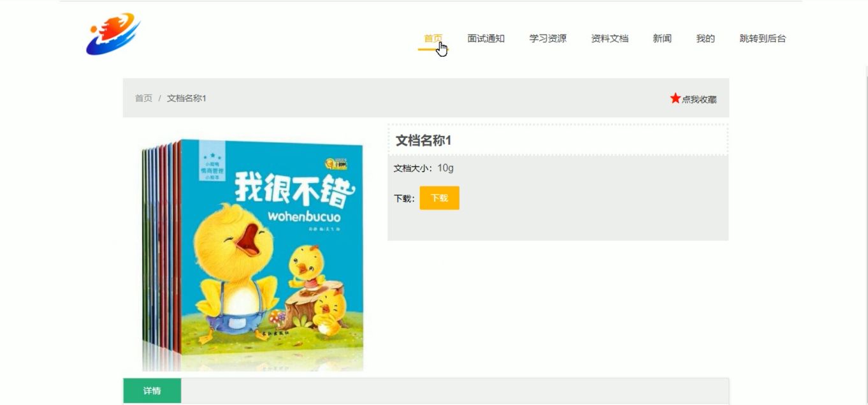This screenshot has width=868, height=405.
Task: Click the 文档名称1 breadcrumb item
Action: coord(187,98)
